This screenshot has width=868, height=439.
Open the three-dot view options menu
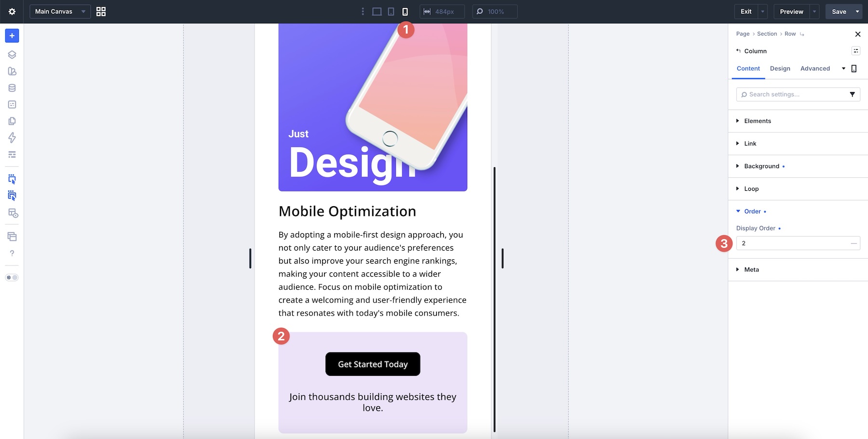click(x=363, y=12)
